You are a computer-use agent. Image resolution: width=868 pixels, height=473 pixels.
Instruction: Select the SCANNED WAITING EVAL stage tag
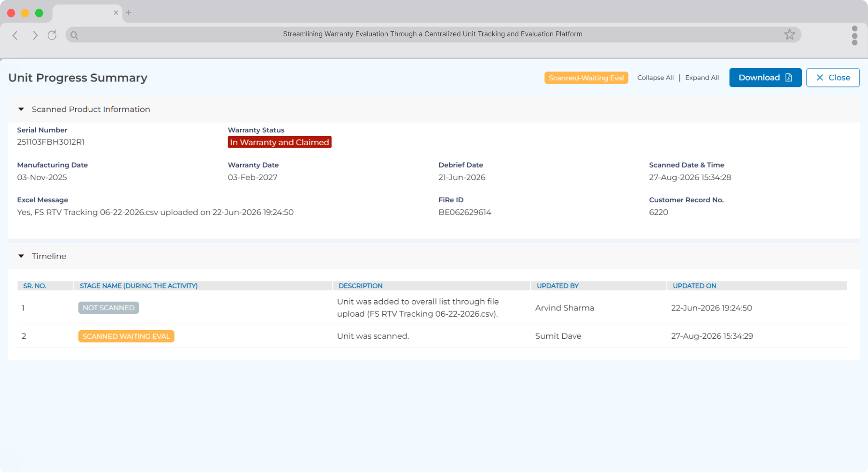[x=126, y=336]
